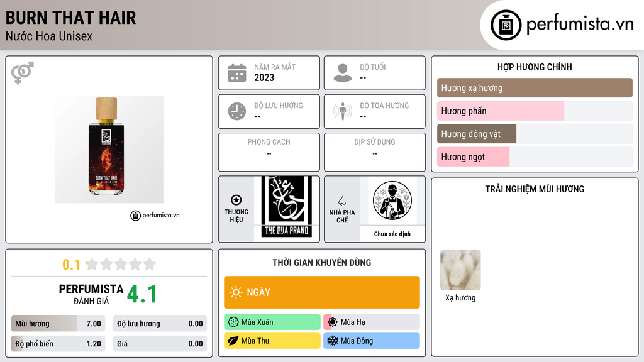Click the sun icon in the Ngày bar
644x362 pixels.
(236, 292)
